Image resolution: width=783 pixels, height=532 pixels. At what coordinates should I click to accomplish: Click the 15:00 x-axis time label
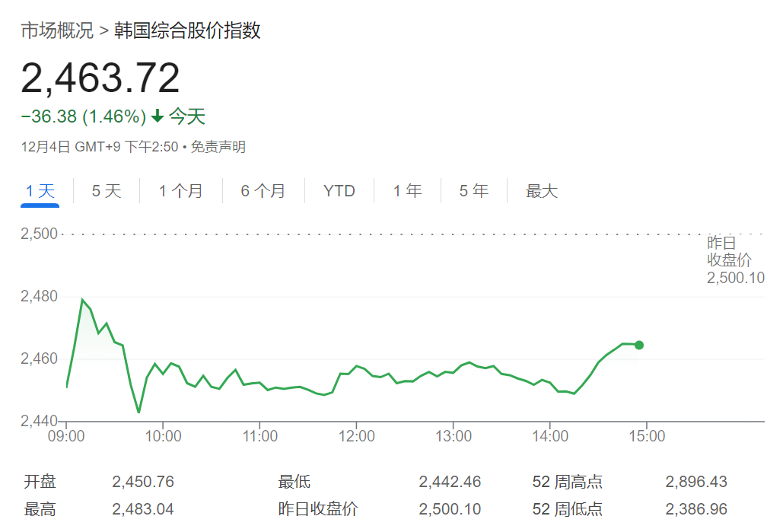click(x=647, y=436)
